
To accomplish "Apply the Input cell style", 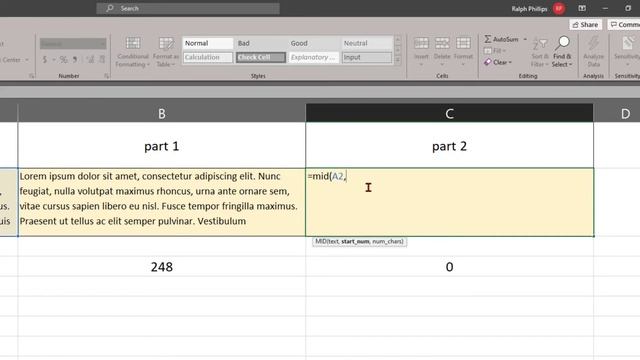I will coord(367,58).
